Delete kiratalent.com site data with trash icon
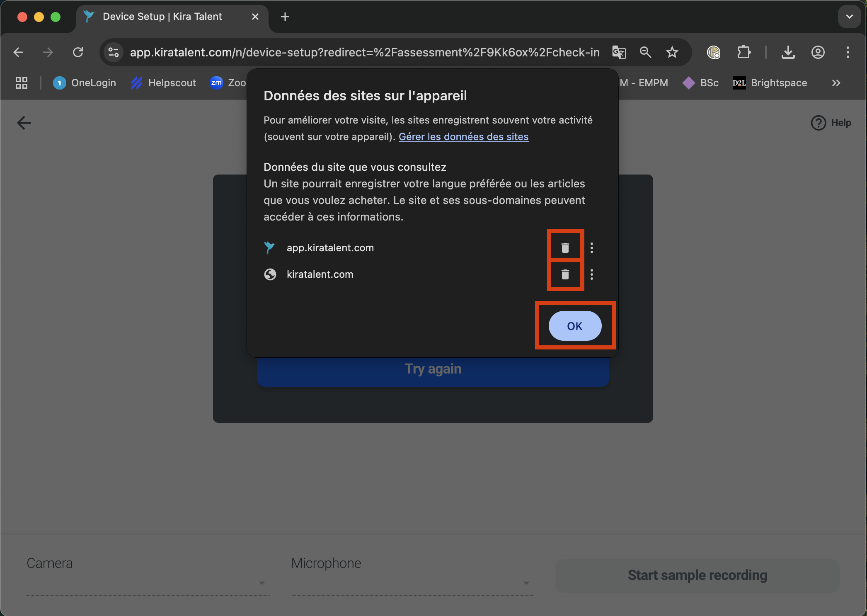Viewport: 867px width, 616px height. point(565,274)
